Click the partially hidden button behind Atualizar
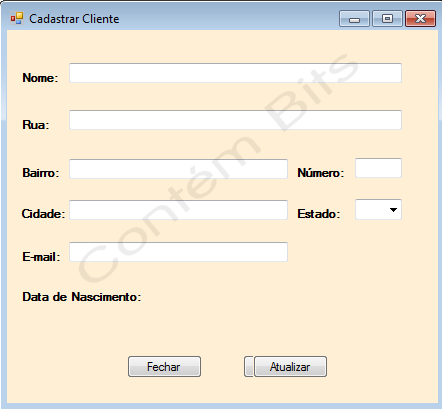The height and width of the screenshot is (409, 442). [x=249, y=367]
